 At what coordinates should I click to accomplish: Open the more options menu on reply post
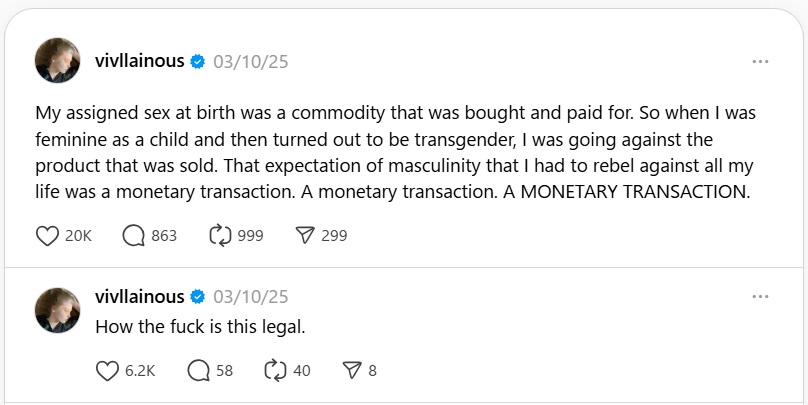[x=760, y=297]
